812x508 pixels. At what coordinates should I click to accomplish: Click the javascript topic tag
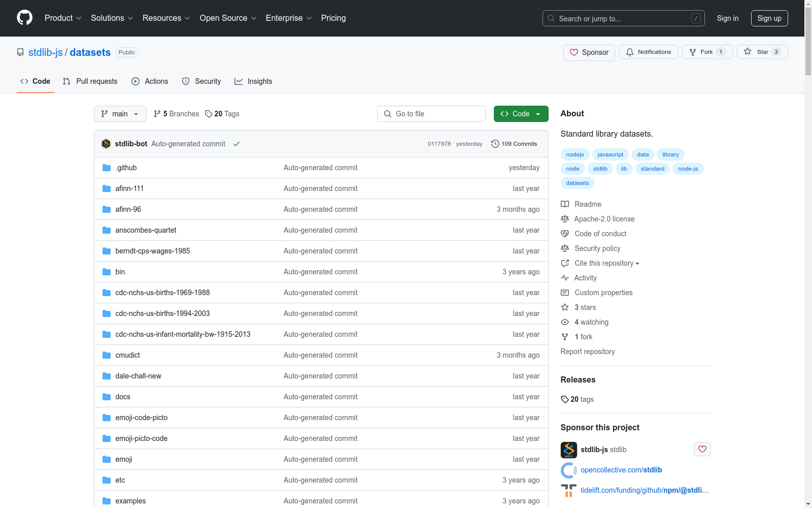(611, 154)
